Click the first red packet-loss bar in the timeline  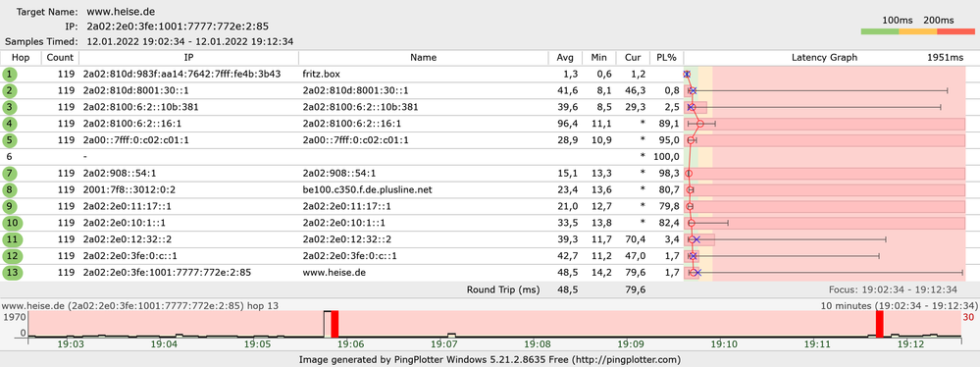point(335,324)
